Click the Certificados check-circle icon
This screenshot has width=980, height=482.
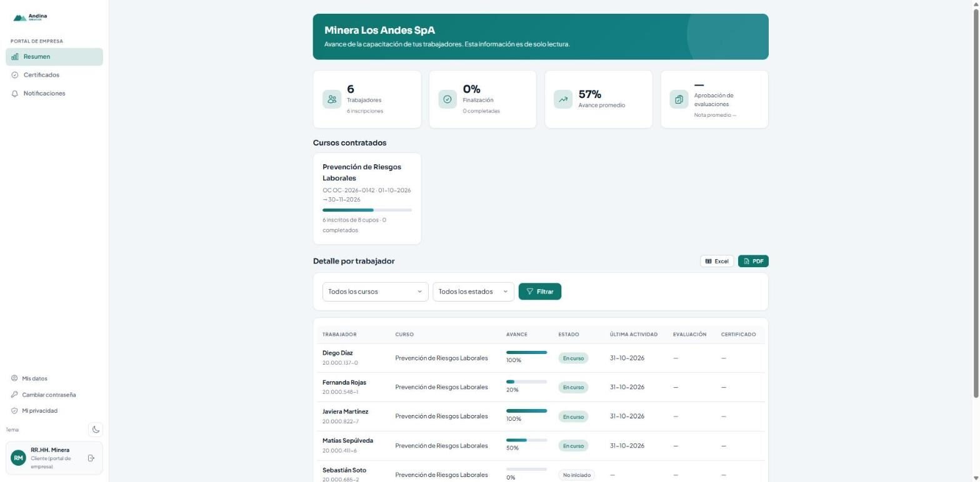(15, 75)
